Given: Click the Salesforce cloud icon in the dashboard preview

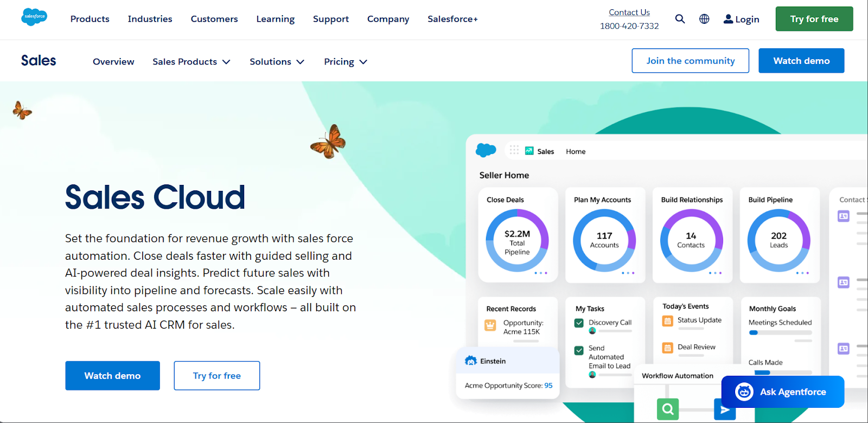Looking at the screenshot, I should coord(486,150).
